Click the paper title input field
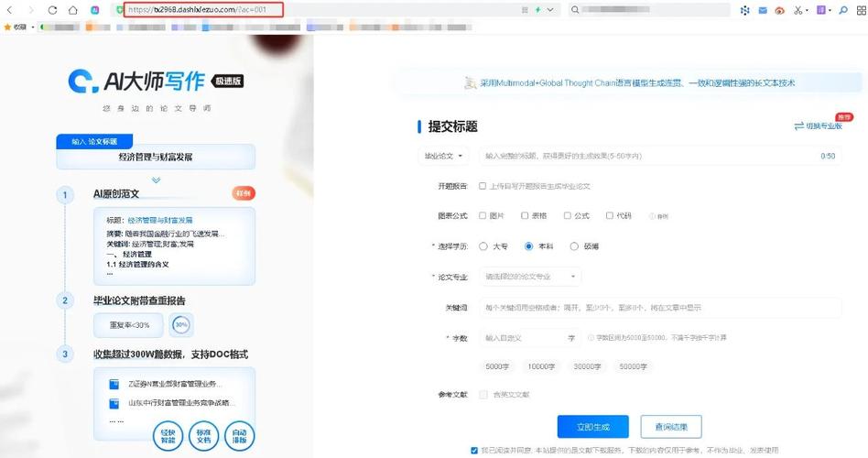This screenshot has width=868, height=458. [660, 156]
